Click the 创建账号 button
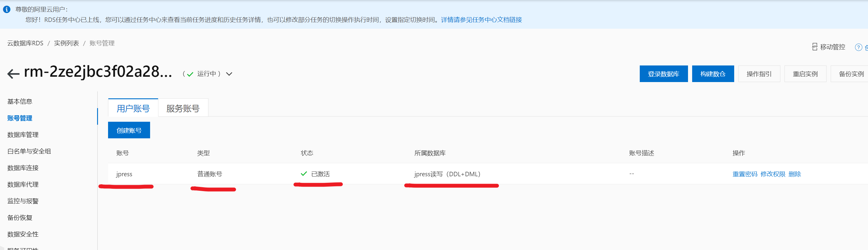 pos(129,130)
